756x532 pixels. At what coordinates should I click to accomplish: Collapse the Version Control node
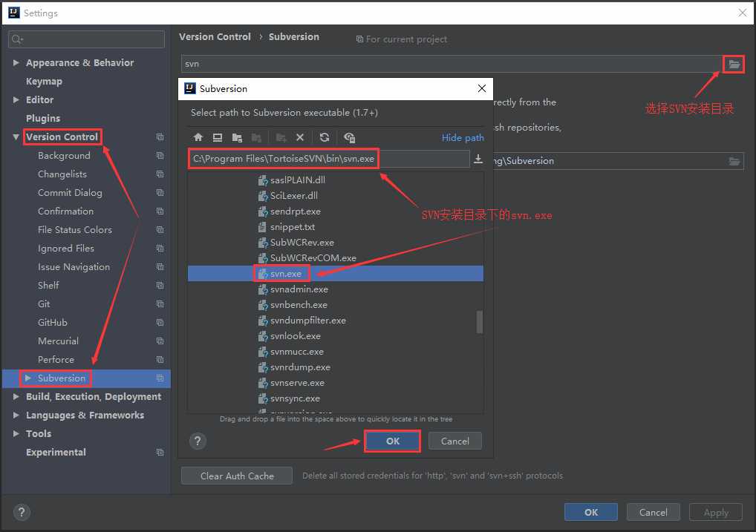click(16, 137)
